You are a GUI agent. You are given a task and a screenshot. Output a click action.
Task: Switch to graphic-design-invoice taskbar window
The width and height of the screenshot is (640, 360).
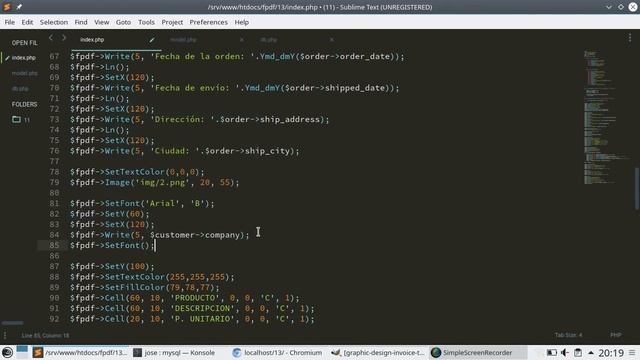point(378,352)
